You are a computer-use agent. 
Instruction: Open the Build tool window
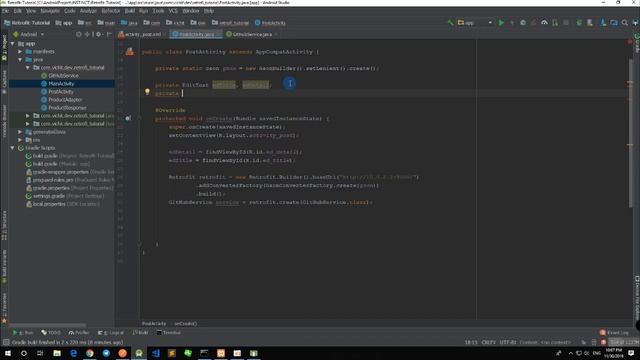(141, 333)
